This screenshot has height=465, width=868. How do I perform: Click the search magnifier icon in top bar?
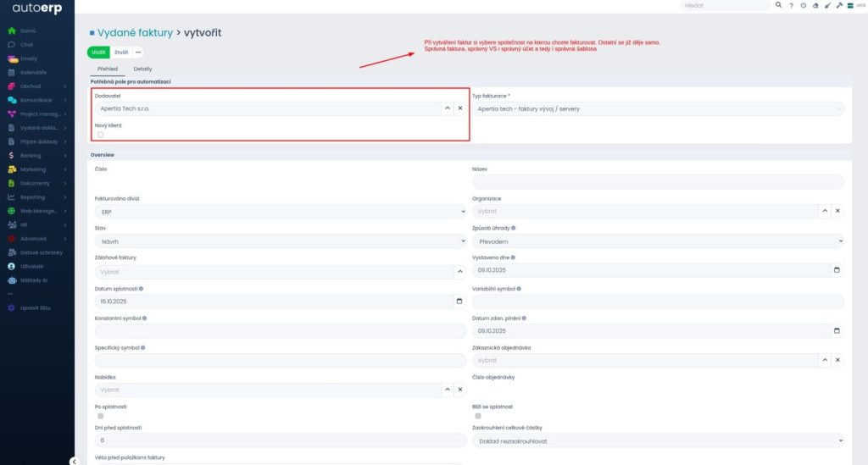(x=778, y=5)
